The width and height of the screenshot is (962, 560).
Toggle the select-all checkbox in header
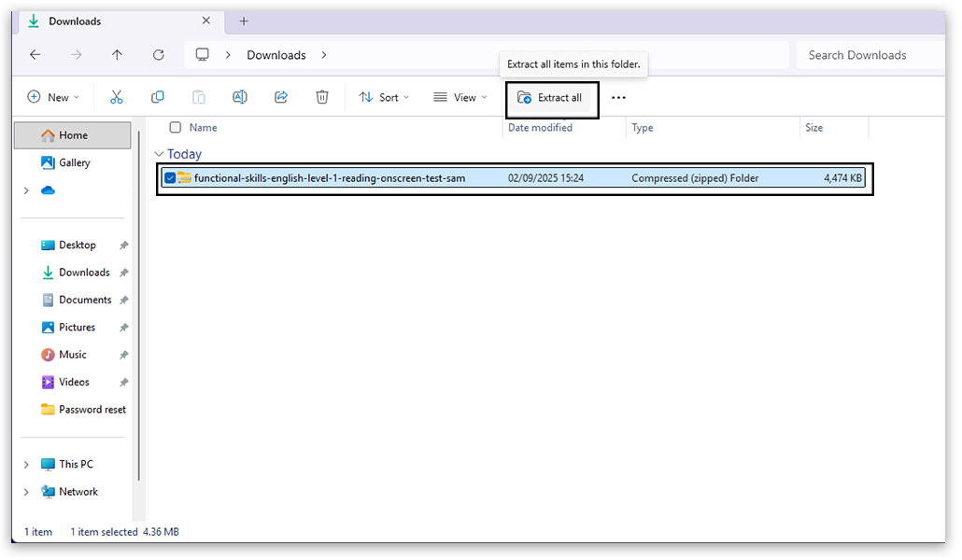coord(175,128)
